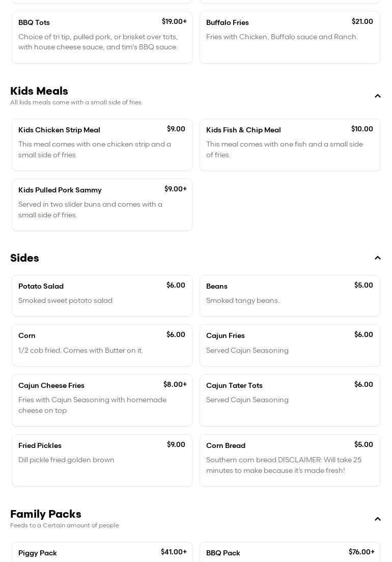Collapse the Sides section chevron
Image resolution: width=392 pixels, height=562 pixels.
pyautogui.click(x=377, y=258)
